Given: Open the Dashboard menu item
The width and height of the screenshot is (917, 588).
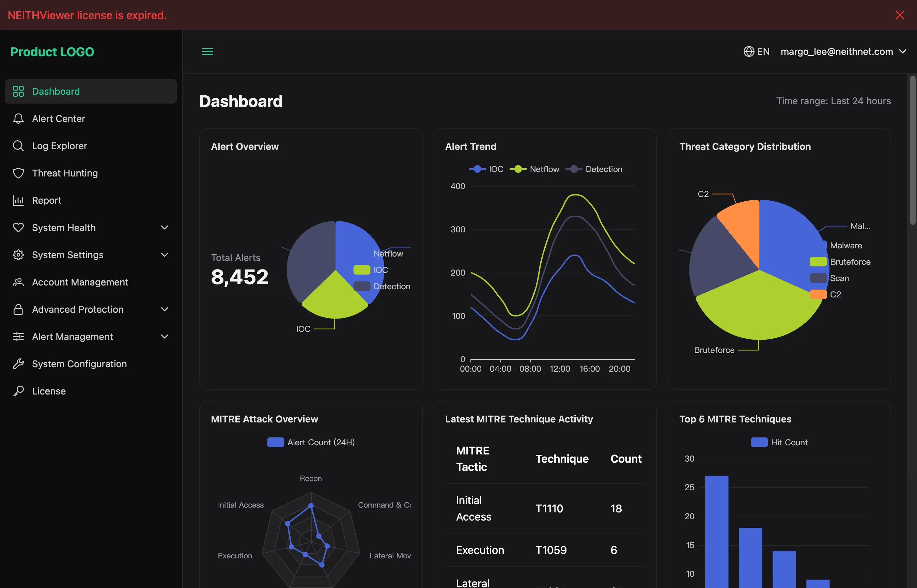Looking at the screenshot, I should (x=91, y=91).
